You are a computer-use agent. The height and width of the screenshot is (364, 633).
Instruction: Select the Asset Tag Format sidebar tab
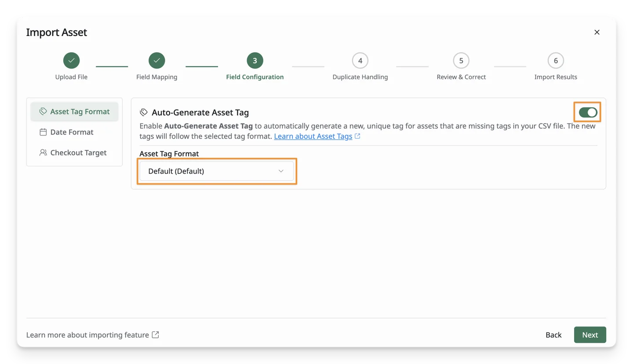click(74, 112)
